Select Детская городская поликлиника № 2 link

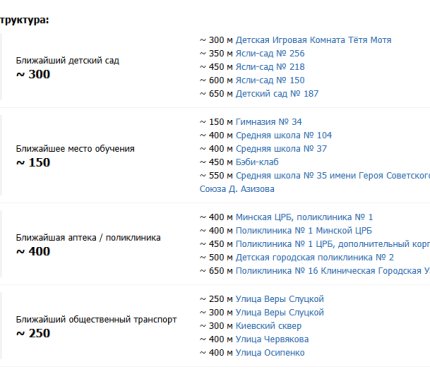[x=315, y=257]
